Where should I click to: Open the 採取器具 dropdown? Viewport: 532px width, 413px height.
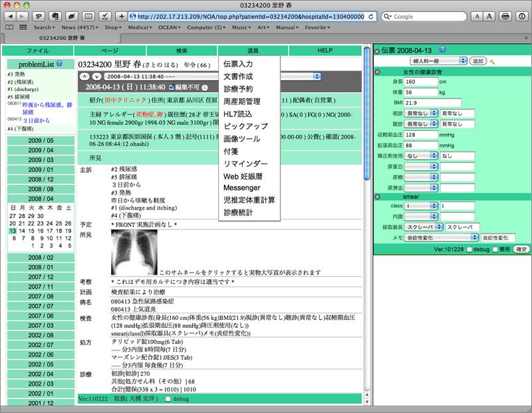424,227
